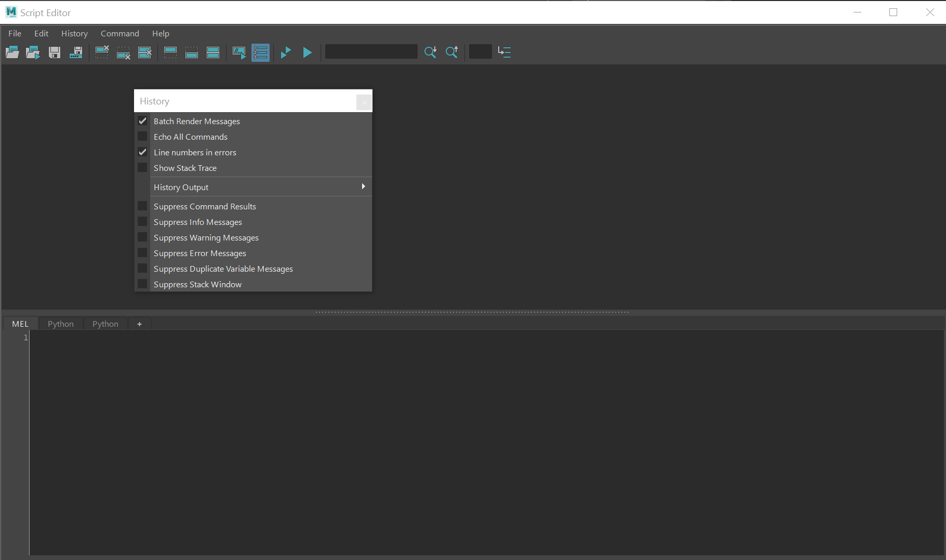The width and height of the screenshot is (946, 560).
Task: Add a new script tab with plus button
Action: (x=139, y=324)
